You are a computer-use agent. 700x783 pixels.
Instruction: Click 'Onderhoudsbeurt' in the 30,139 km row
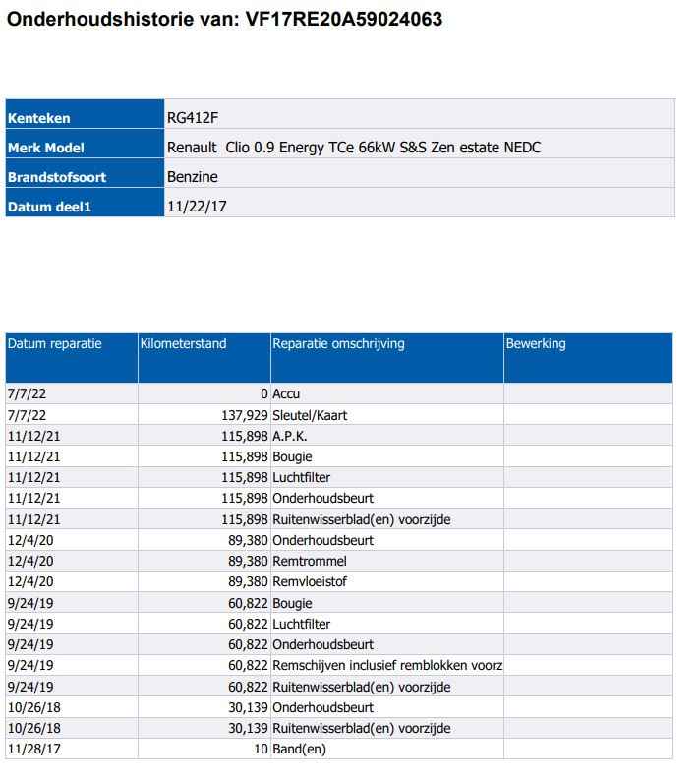point(322,707)
